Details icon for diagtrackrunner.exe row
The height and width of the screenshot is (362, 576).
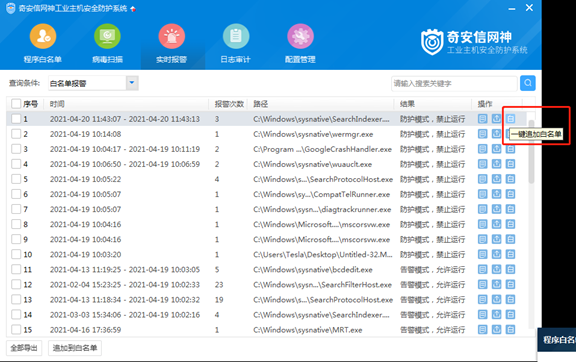482,209
